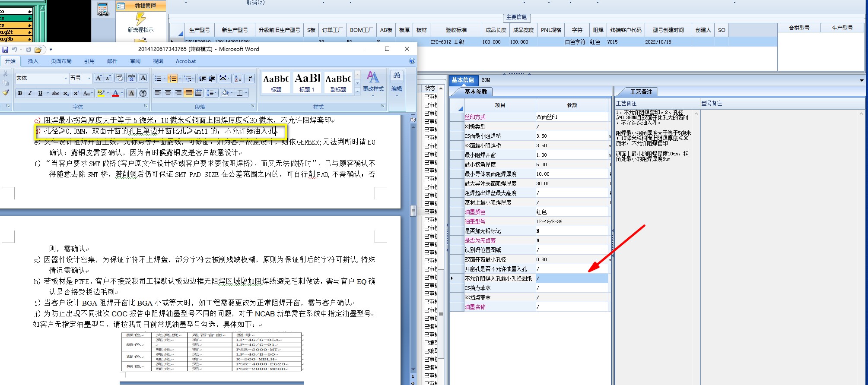This screenshot has width=868, height=385.
Task: Open Word help question mark icon
Action: coord(412,61)
